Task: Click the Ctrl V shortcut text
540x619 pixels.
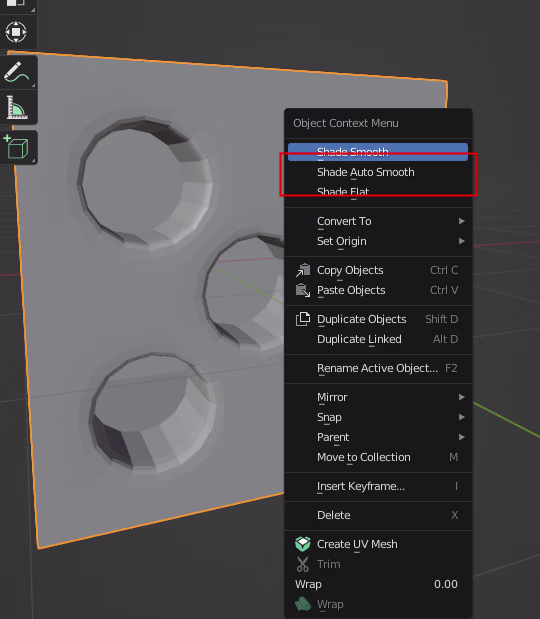Action: click(444, 291)
